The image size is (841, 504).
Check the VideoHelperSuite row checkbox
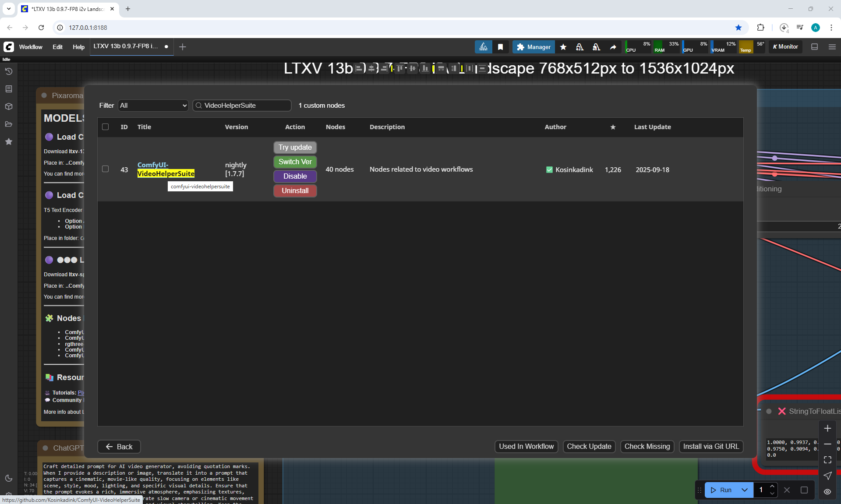105,169
